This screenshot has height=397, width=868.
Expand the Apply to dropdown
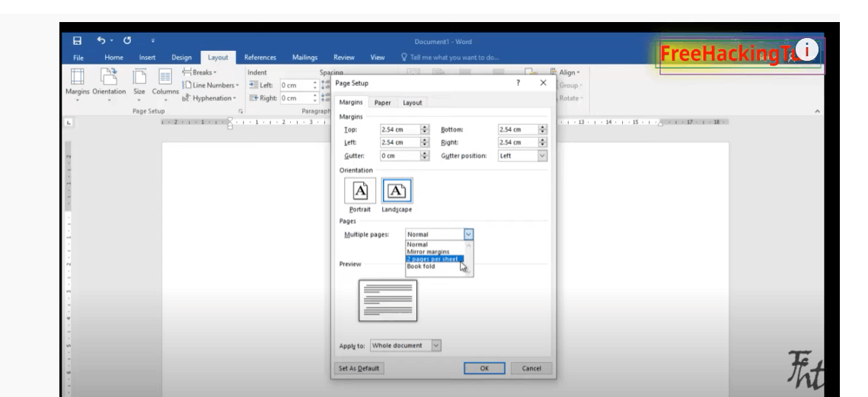click(x=436, y=345)
